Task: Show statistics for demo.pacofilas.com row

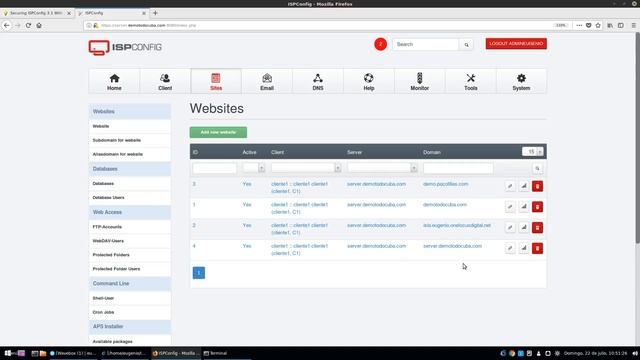Action: coord(524,186)
